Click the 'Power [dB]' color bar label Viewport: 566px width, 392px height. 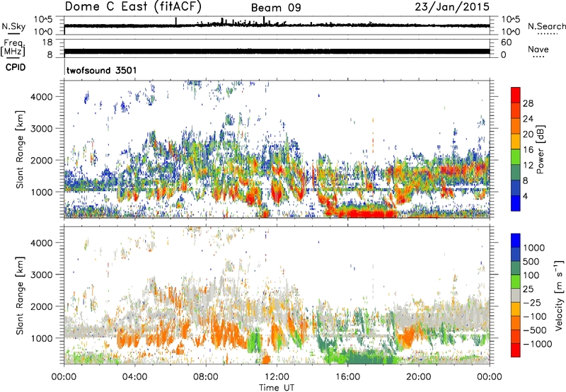pyautogui.click(x=540, y=149)
